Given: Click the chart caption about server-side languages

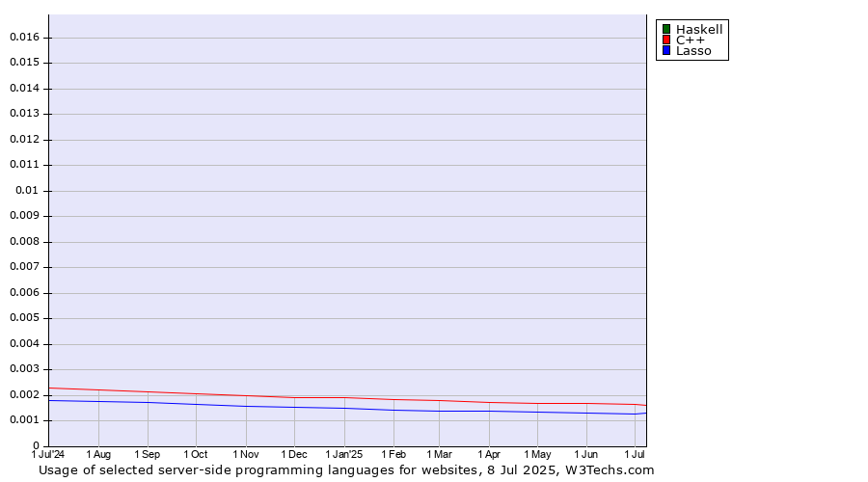Looking at the screenshot, I should coord(346,470).
